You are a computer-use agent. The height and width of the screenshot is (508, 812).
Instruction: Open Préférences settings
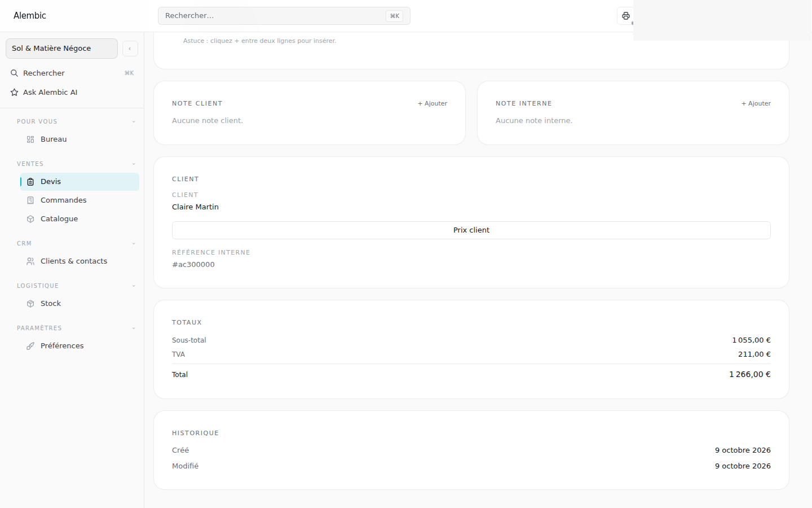coord(80,346)
